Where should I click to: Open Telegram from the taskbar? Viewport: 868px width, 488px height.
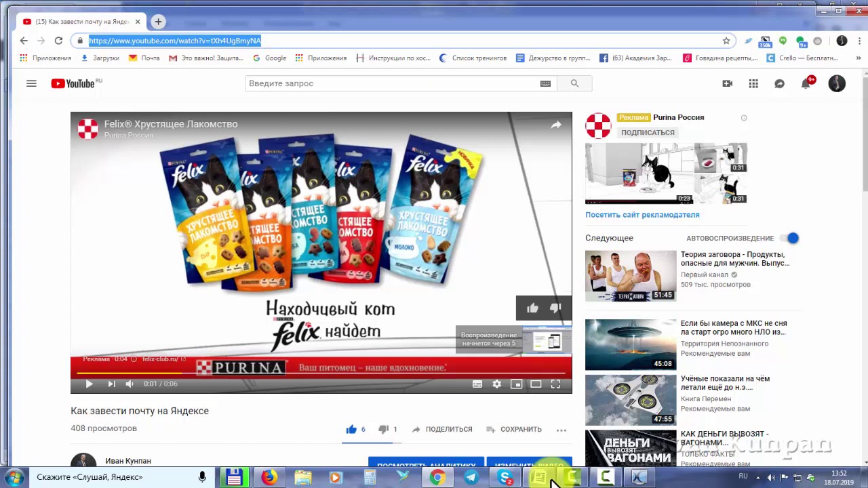point(471,477)
